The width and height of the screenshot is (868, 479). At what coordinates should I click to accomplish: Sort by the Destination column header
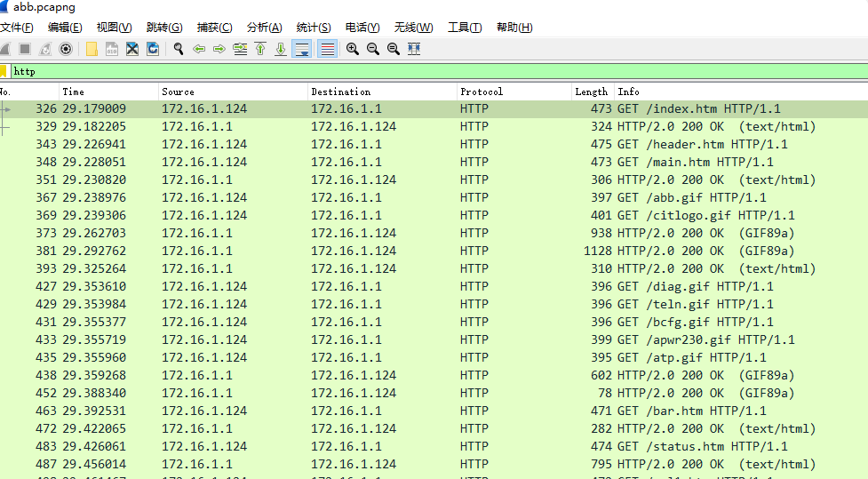pyautogui.click(x=382, y=92)
